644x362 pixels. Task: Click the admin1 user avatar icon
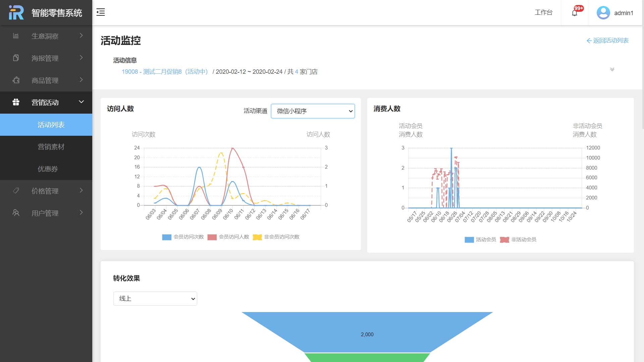(x=603, y=13)
